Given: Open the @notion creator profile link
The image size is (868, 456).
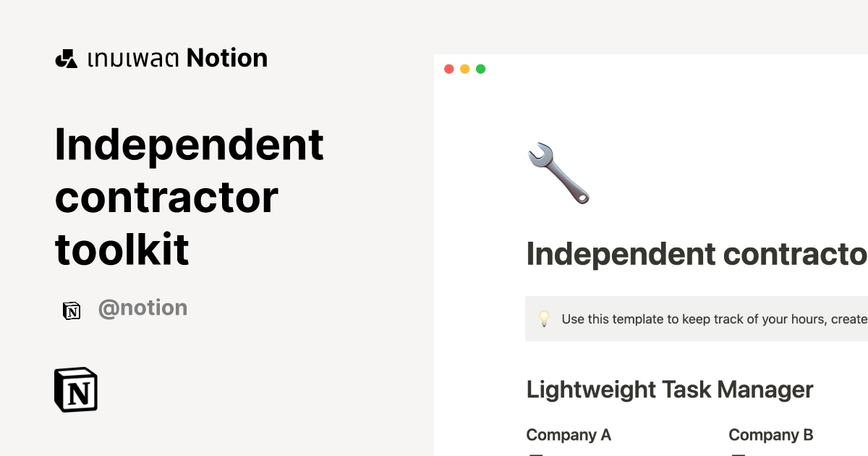Looking at the screenshot, I should pos(142,308).
